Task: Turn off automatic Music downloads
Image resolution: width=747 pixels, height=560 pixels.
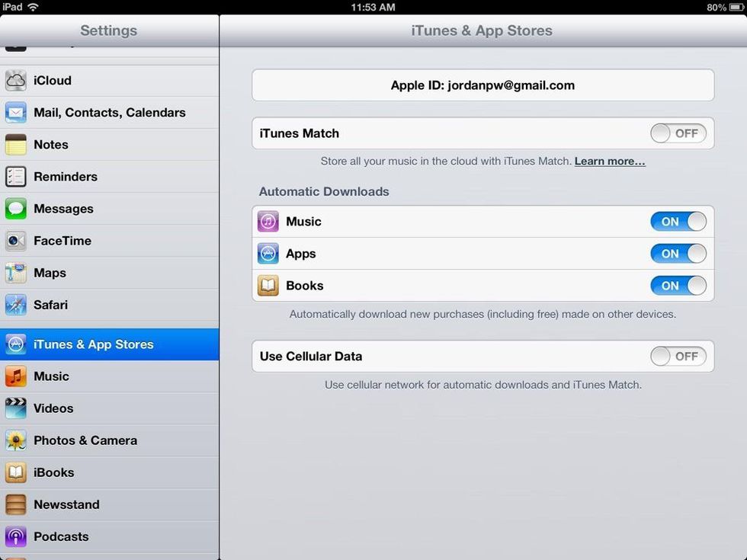Action: coord(678,222)
